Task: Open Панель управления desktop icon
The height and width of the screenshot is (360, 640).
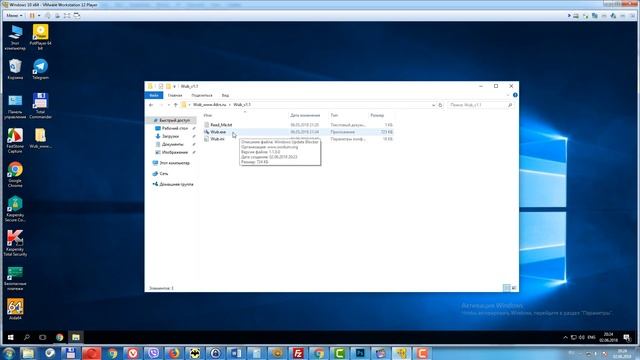Action: click(x=15, y=106)
